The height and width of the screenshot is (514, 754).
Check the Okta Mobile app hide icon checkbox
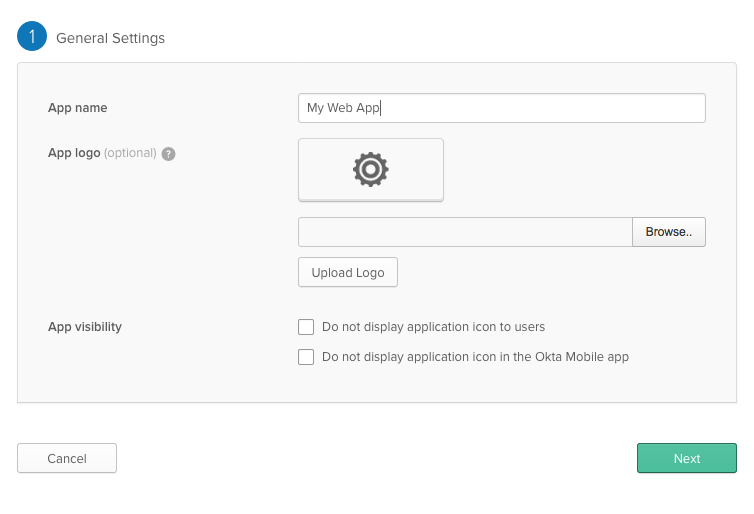click(x=306, y=357)
